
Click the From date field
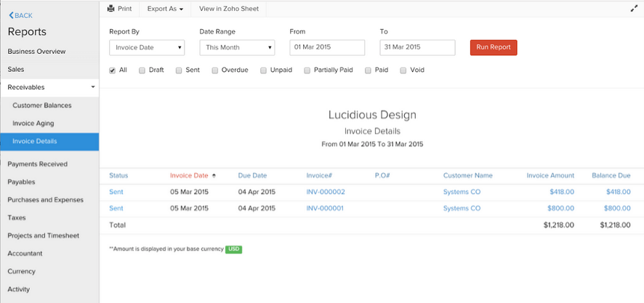click(327, 48)
